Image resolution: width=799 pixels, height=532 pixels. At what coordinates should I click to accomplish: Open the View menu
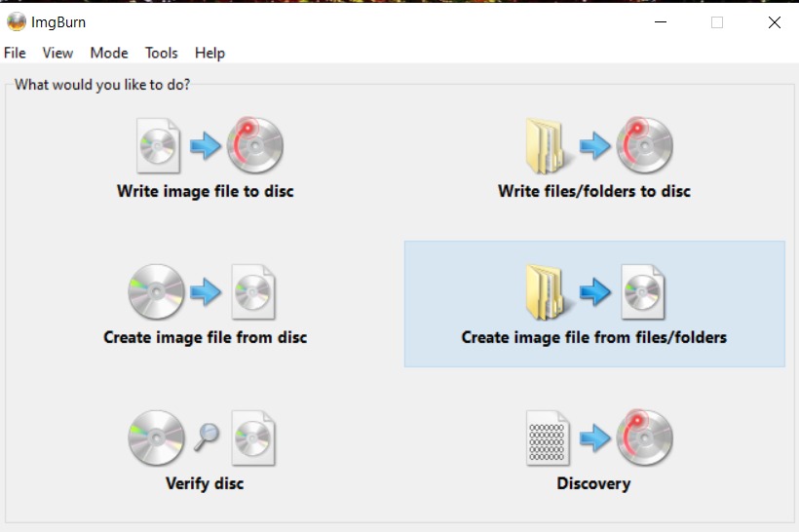coord(57,53)
